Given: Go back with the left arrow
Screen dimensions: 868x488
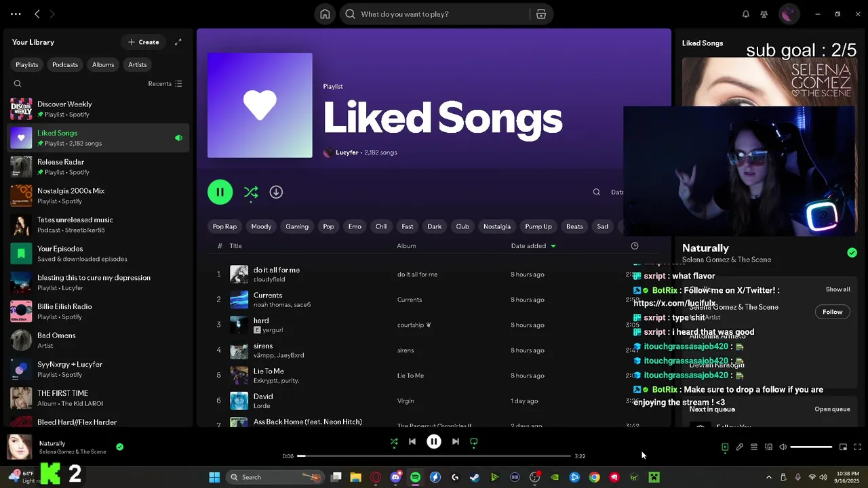Looking at the screenshot, I should 37,14.
